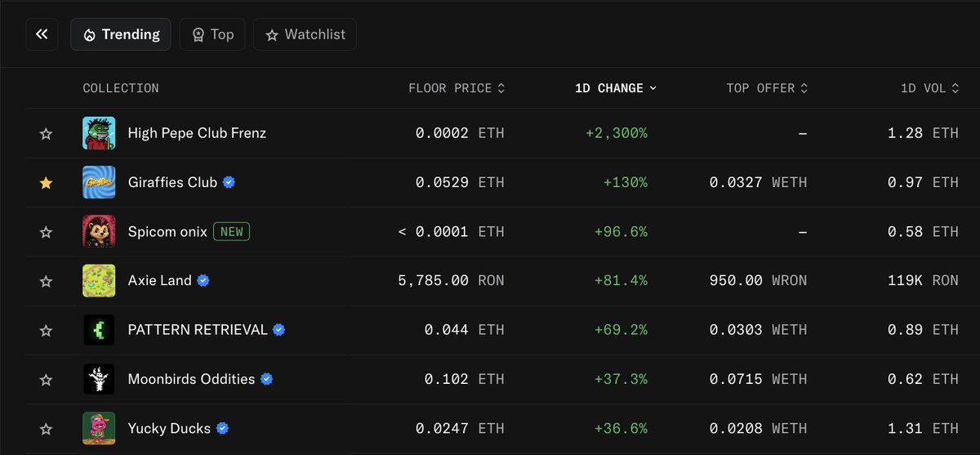Click the Moonbirds Oddities collection icon
The height and width of the screenshot is (455, 980).
click(99, 379)
